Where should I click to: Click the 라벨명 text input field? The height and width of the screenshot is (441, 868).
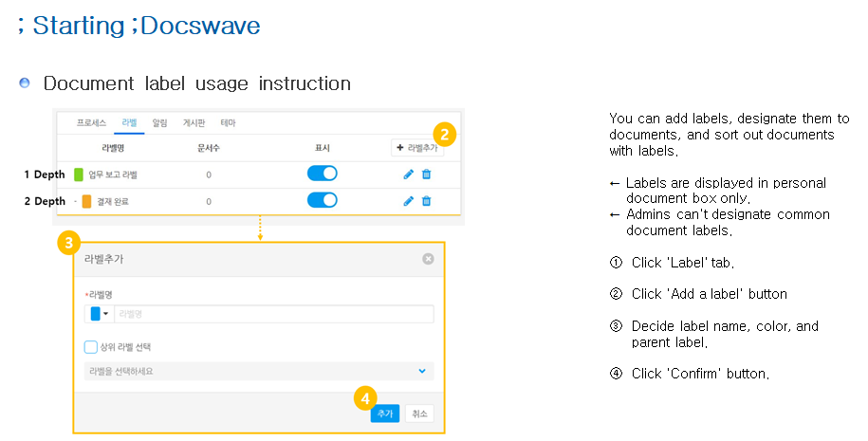[x=274, y=314]
